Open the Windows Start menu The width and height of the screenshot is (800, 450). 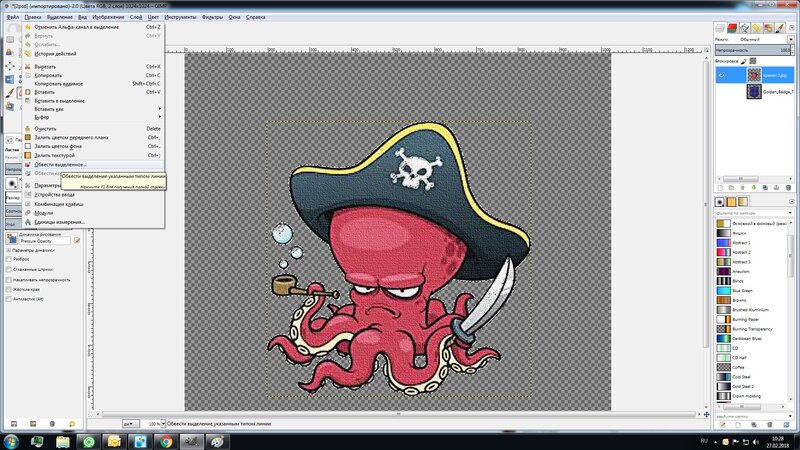click(11, 441)
